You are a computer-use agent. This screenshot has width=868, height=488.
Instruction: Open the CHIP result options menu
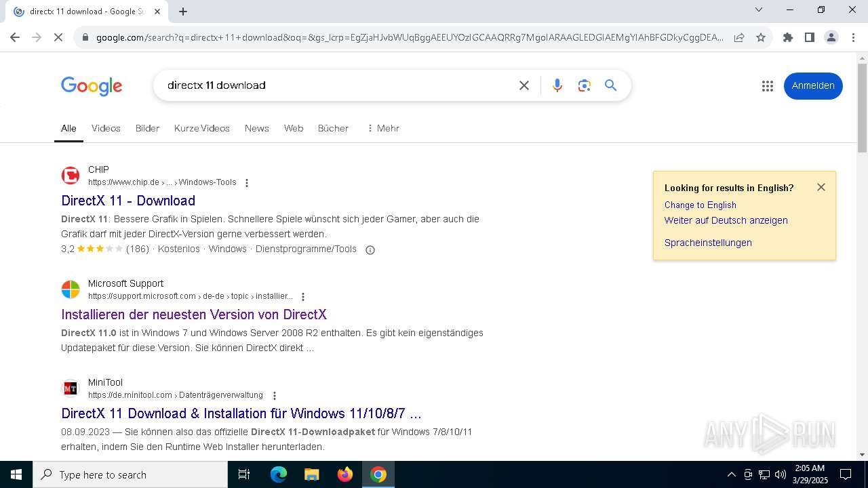point(247,183)
